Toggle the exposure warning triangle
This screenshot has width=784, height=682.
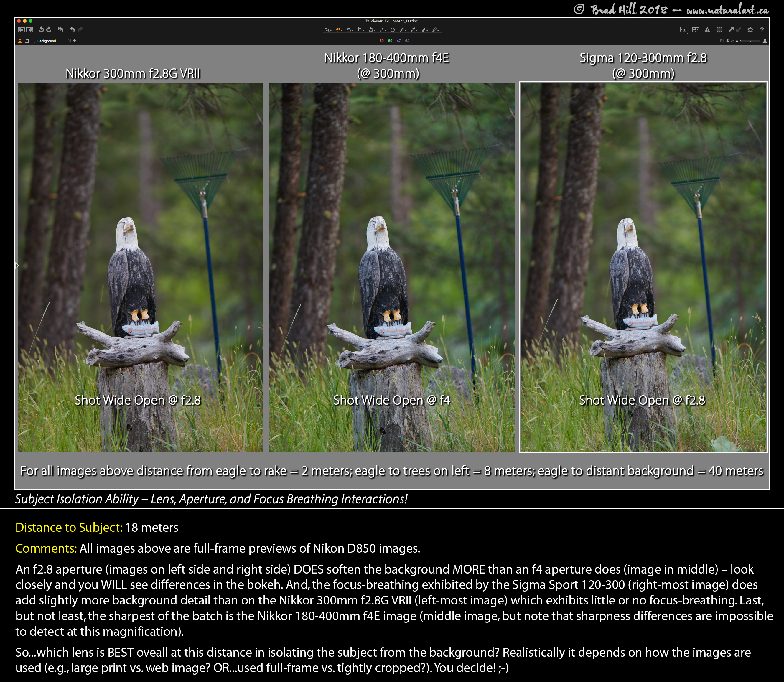coord(707,30)
